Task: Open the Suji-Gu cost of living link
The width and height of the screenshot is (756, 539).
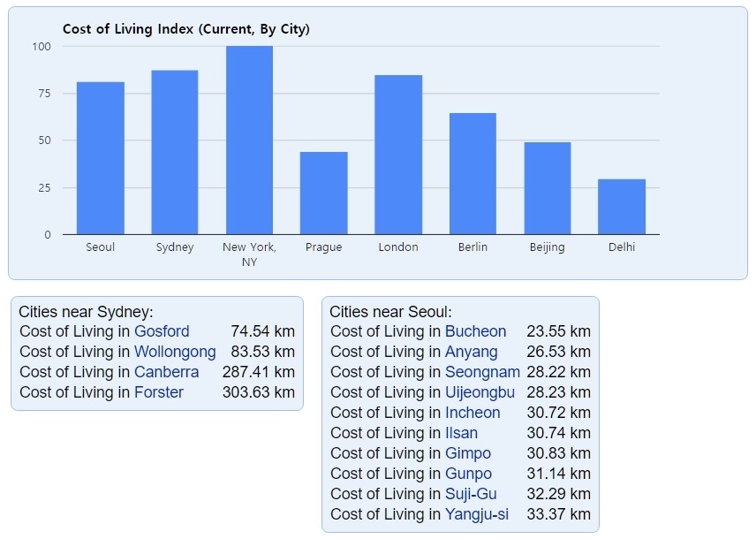Action: [x=471, y=494]
